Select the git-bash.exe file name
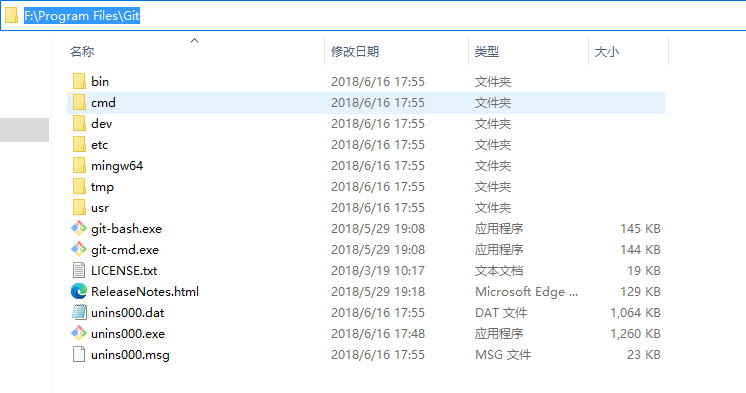Viewport: 746px width, 393px height. click(127, 228)
